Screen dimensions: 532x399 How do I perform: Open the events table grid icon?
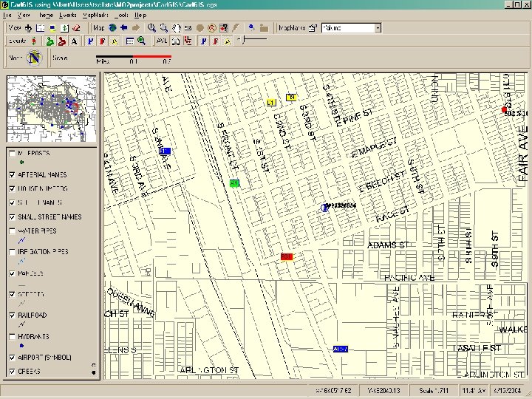tap(129, 41)
